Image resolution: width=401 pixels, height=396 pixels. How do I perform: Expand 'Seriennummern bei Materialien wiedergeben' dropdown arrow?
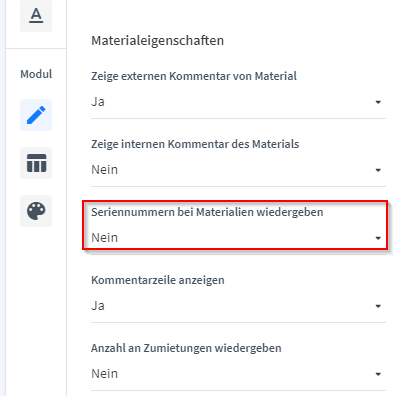(378, 238)
